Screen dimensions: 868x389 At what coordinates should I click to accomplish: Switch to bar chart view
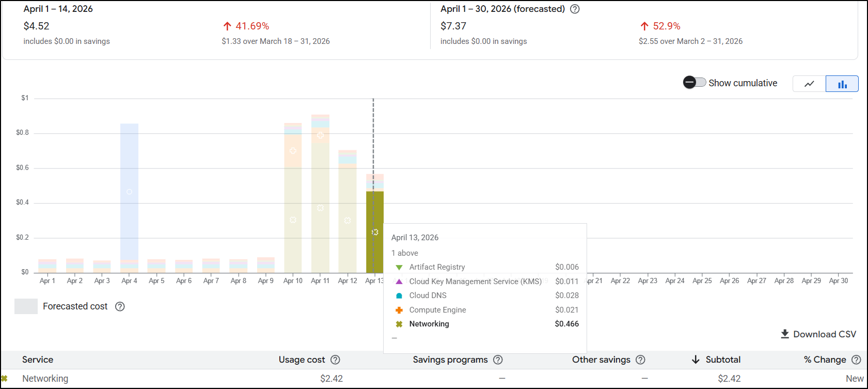[842, 84]
